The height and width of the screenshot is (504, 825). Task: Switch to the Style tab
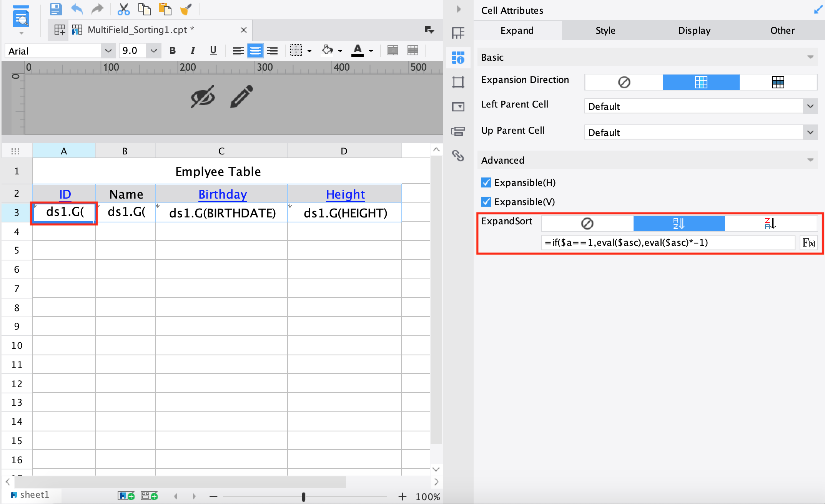[605, 30]
